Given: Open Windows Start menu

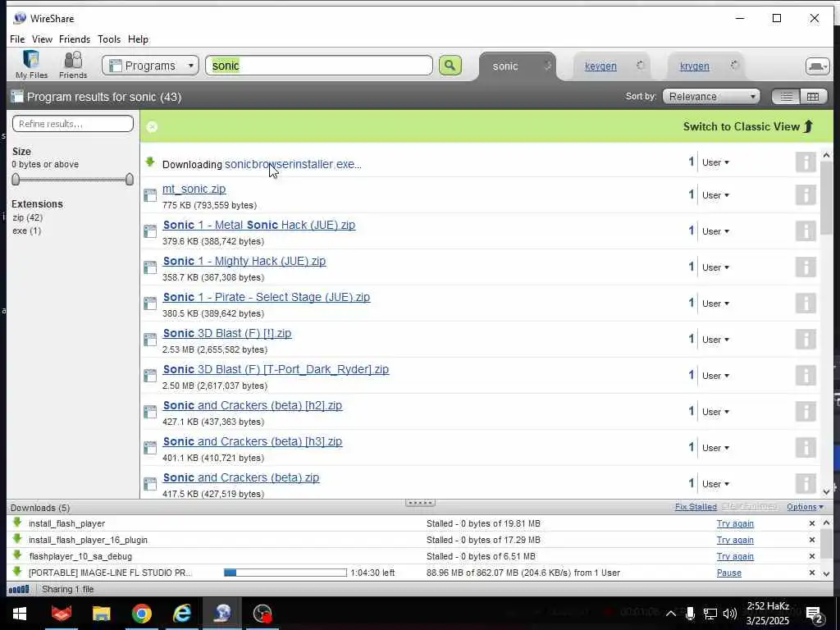Looking at the screenshot, I should 20,614.
